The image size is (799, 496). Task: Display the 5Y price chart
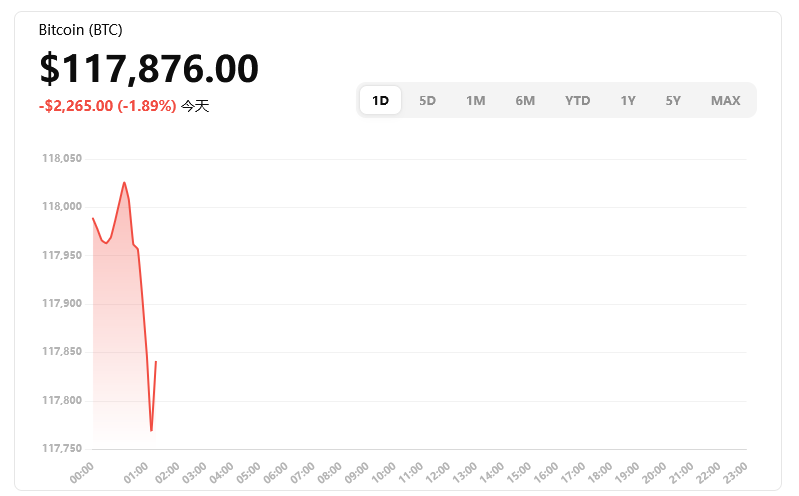point(673,100)
